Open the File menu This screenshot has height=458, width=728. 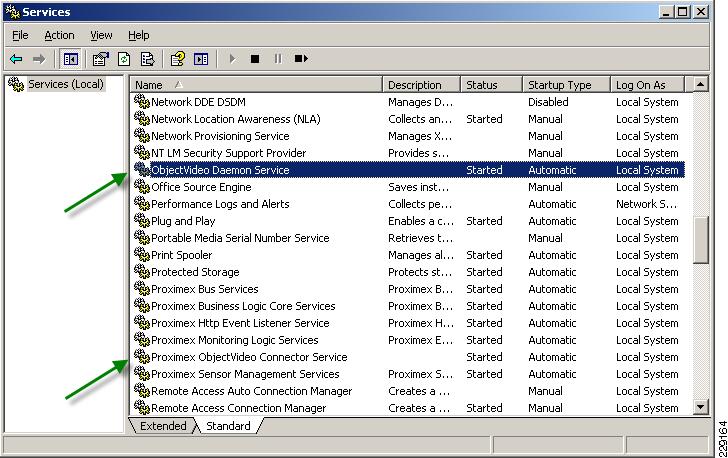click(x=20, y=35)
